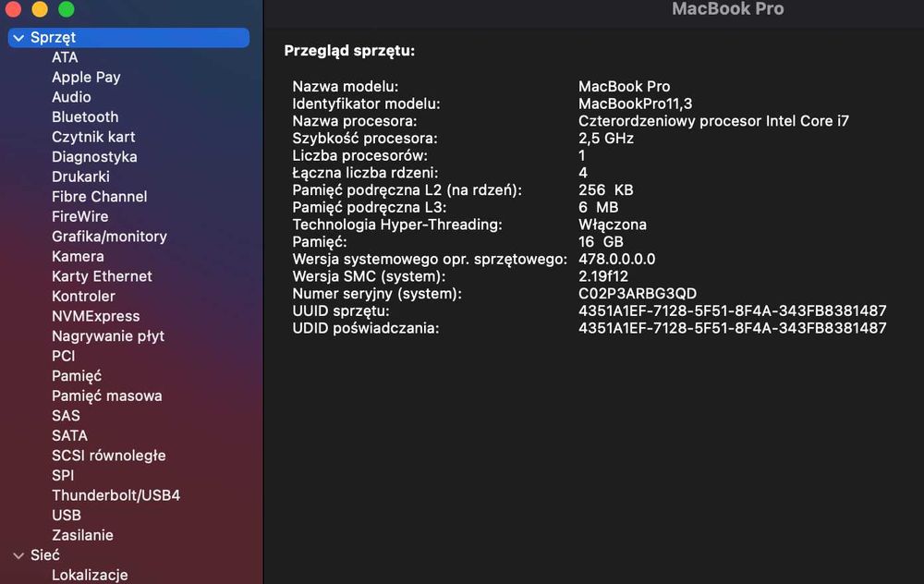Select the Kontroler entry
This screenshot has height=584, width=924.
(x=84, y=297)
